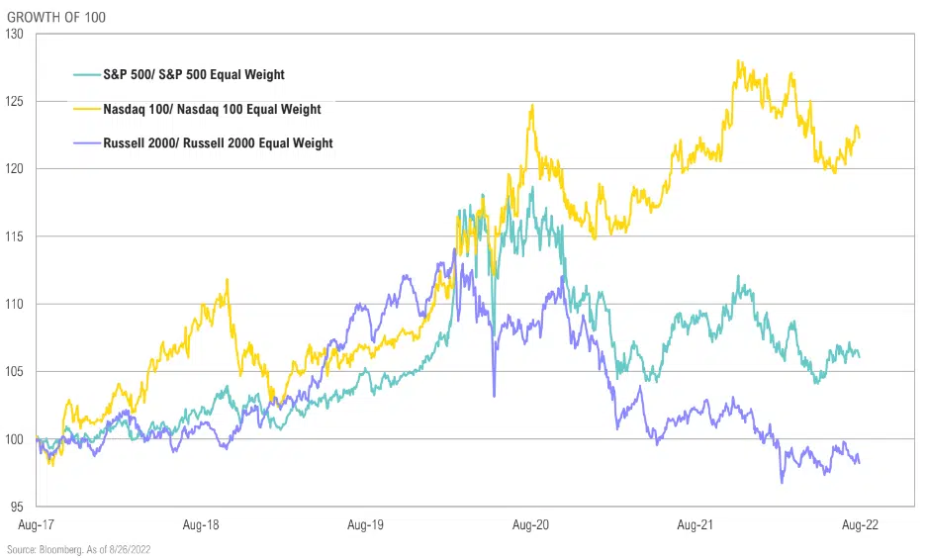Select the Aug-20 date label
This screenshot has width=928, height=560.
[533, 523]
